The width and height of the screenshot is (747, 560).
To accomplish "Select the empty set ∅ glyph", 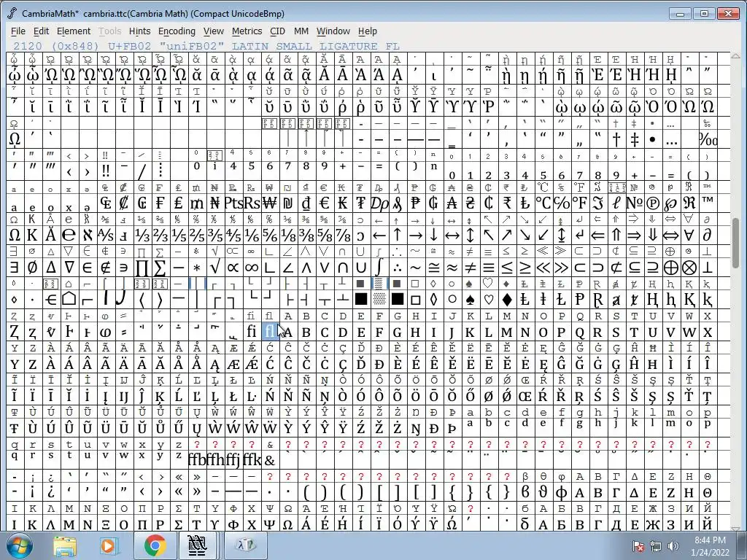I will point(32,267).
